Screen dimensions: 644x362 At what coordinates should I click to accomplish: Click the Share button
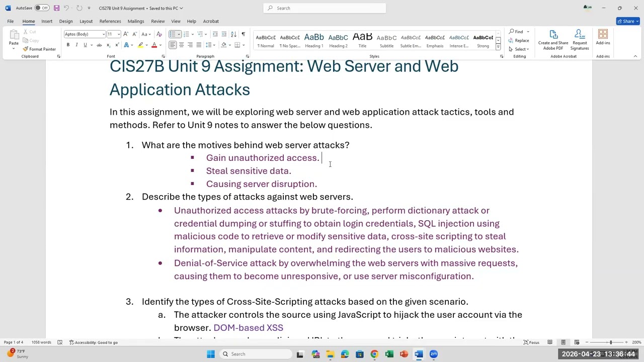[x=628, y=21]
